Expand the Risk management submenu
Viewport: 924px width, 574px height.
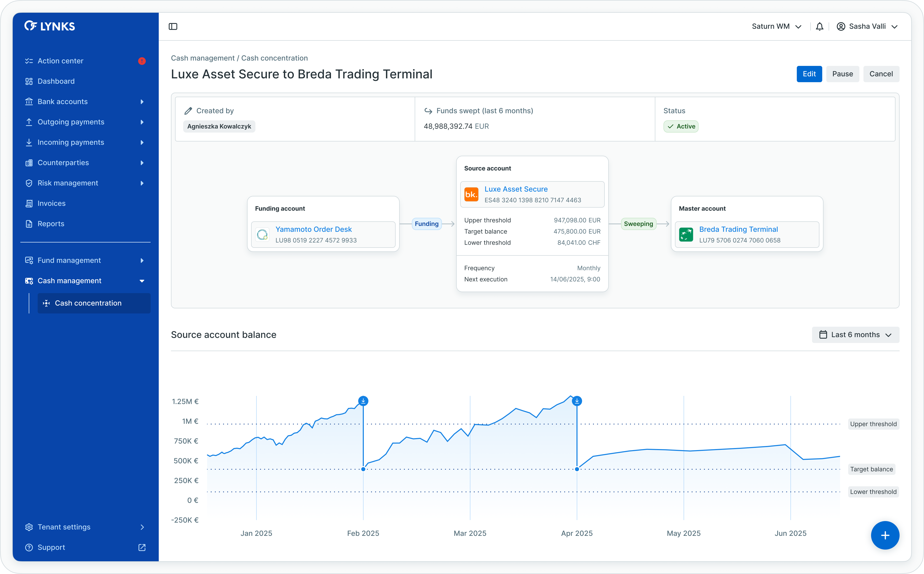[x=142, y=183]
